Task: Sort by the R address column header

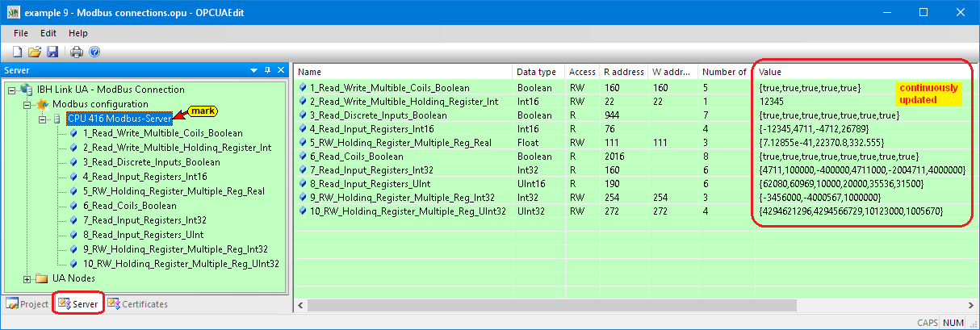Action: (x=623, y=72)
